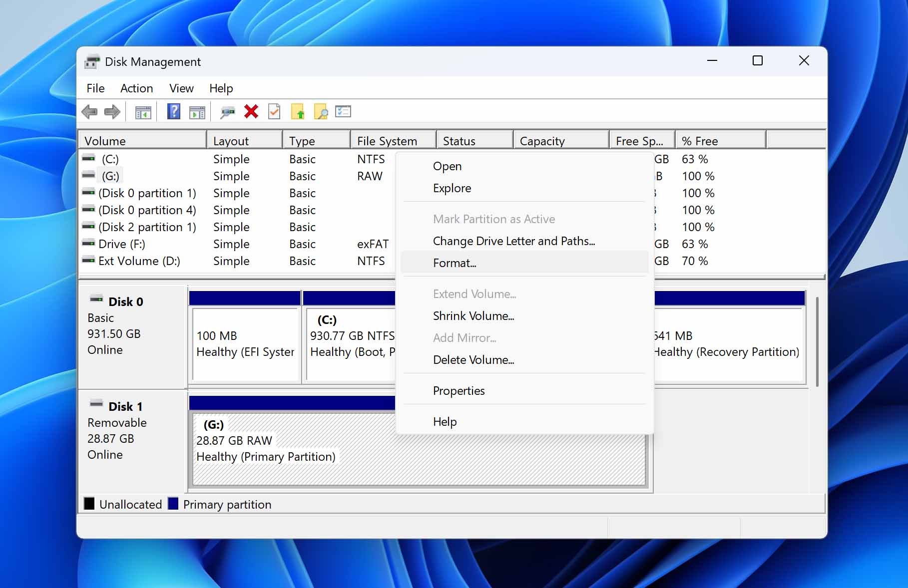Click the red X Delete toolbar icon
The height and width of the screenshot is (588, 908).
click(x=251, y=112)
